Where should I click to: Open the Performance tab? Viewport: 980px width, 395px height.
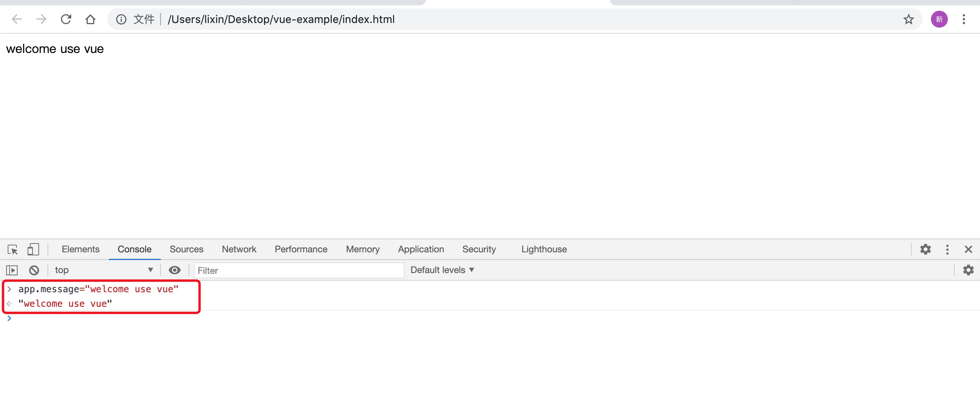pyautogui.click(x=301, y=249)
